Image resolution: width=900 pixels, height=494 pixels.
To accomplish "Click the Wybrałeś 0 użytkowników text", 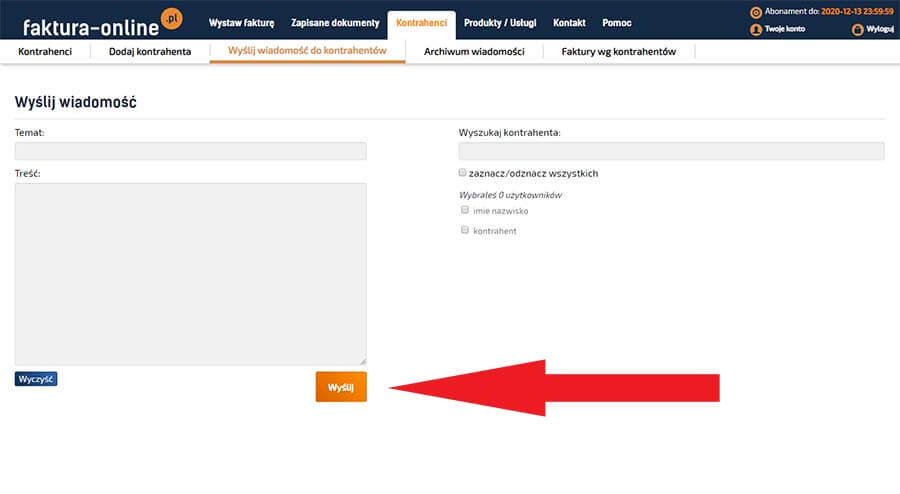I will (x=510, y=195).
